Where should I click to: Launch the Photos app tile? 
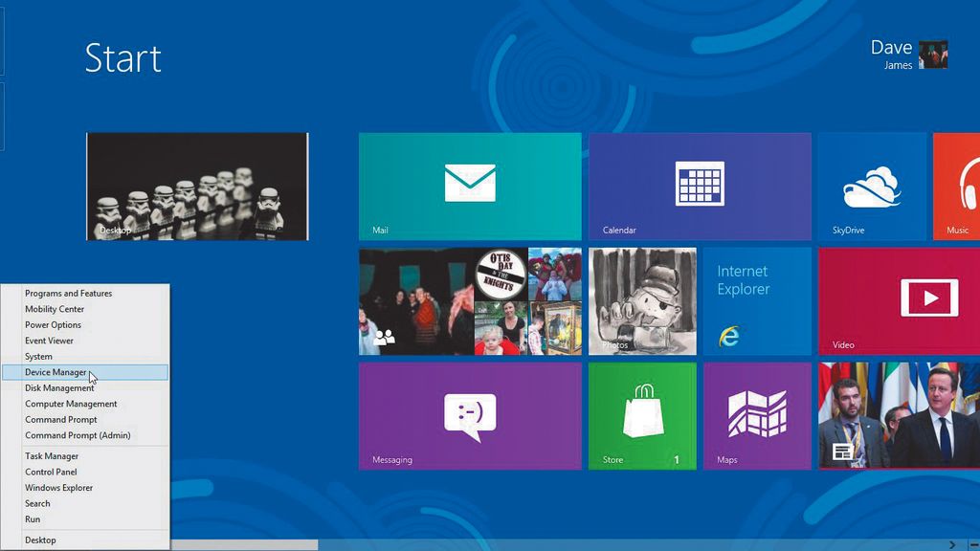coord(642,300)
